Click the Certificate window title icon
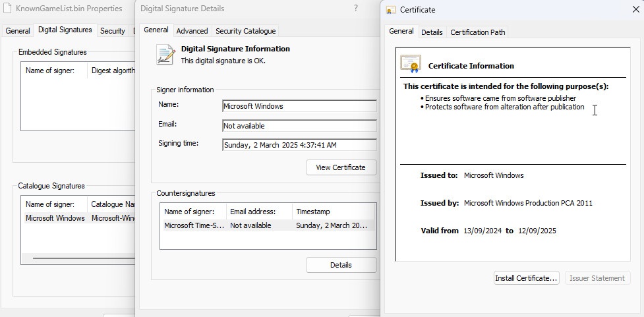644x317 pixels. point(391,10)
